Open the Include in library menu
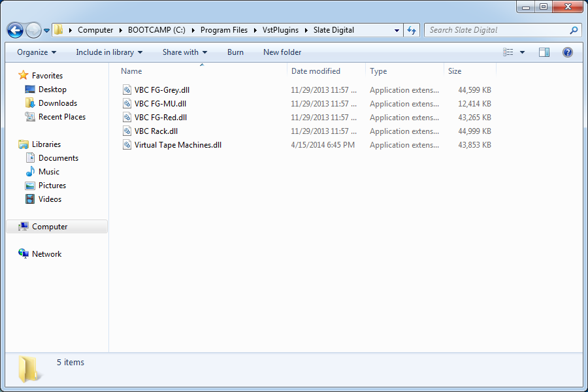The width and height of the screenshot is (588, 392). [109, 52]
